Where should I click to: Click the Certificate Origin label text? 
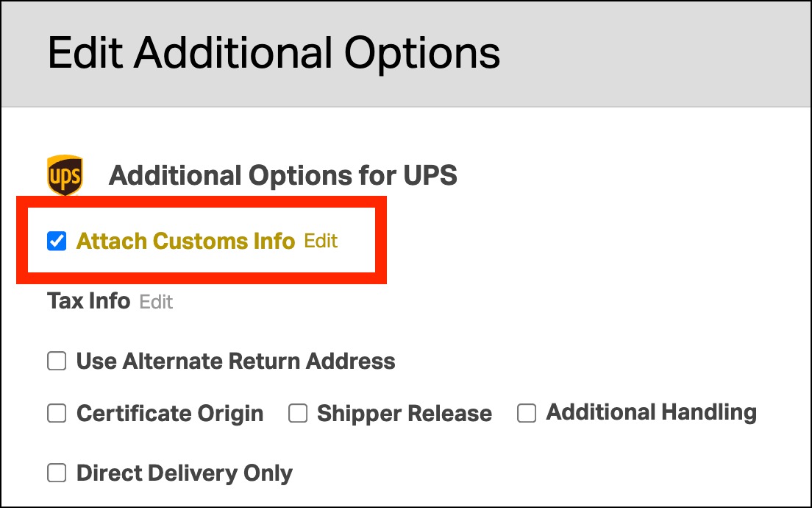coord(170,414)
